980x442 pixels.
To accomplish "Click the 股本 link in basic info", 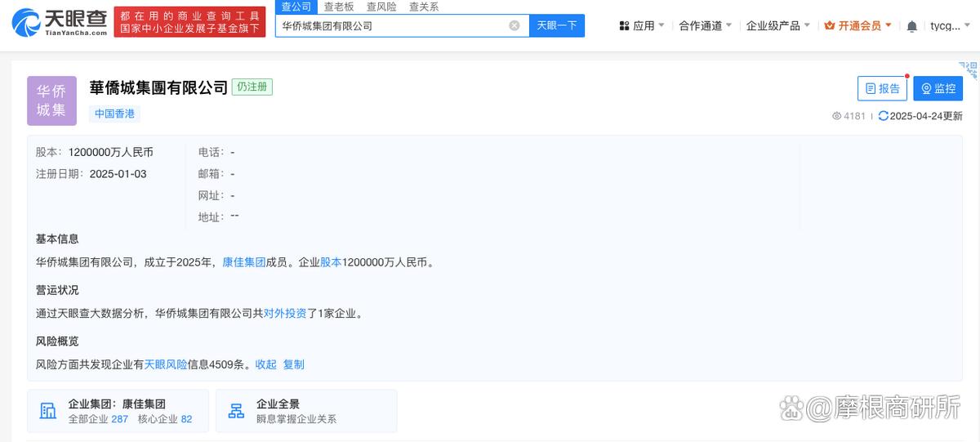I will [331, 262].
